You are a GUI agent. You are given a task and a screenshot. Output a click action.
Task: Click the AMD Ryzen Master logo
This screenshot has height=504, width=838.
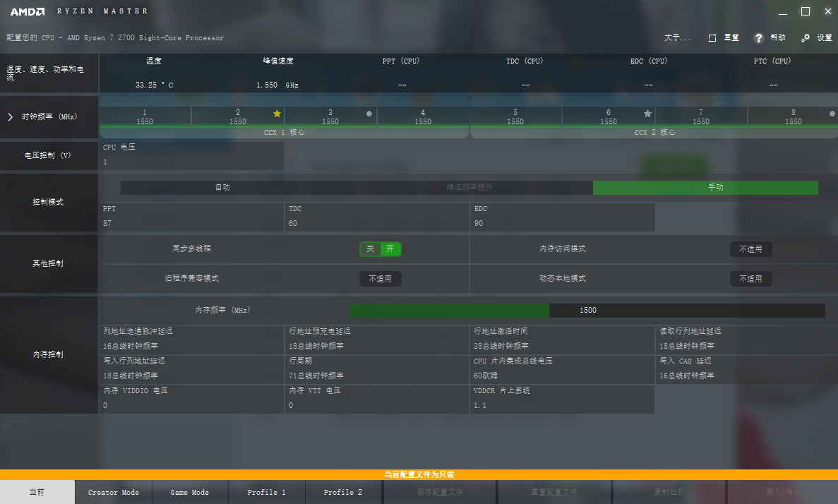[79, 11]
